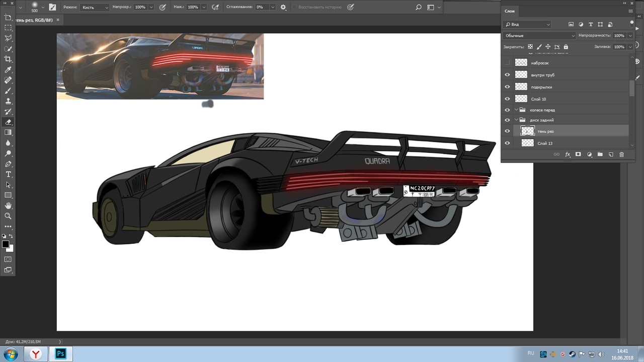Select the Brush tool

[8, 91]
